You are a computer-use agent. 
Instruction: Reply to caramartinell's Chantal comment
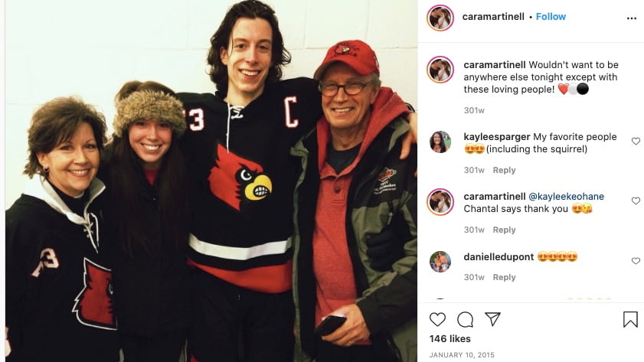tap(504, 230)
